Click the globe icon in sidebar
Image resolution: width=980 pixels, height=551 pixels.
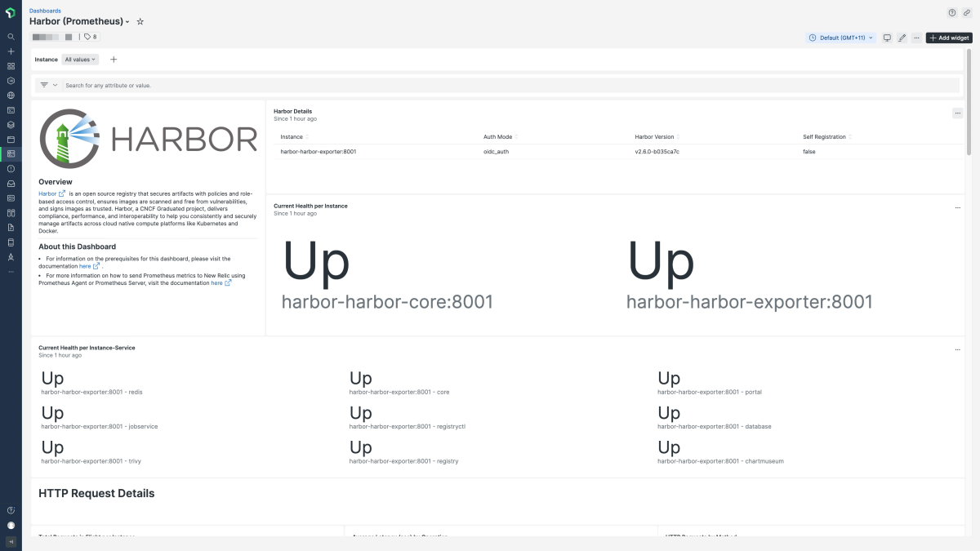(x=11, y=96)
